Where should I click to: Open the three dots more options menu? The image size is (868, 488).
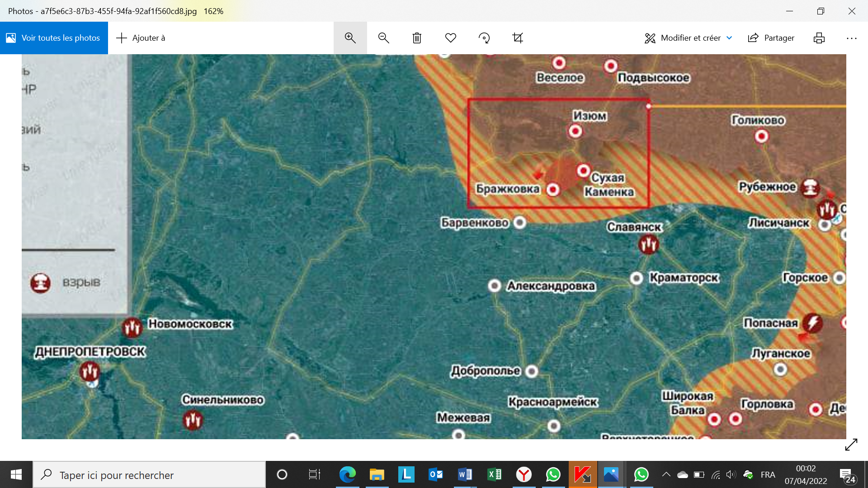851,38
